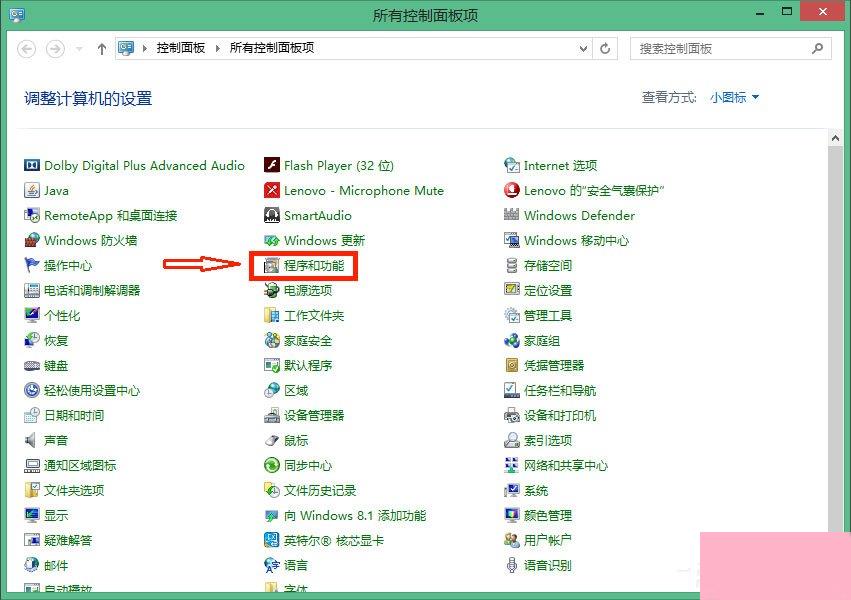Image resolution: width=851 pixels, height=600 pixels.
Task: Expand the address bar history dropdown arrow
Action: pyautogui.click(x=583, y=48)
